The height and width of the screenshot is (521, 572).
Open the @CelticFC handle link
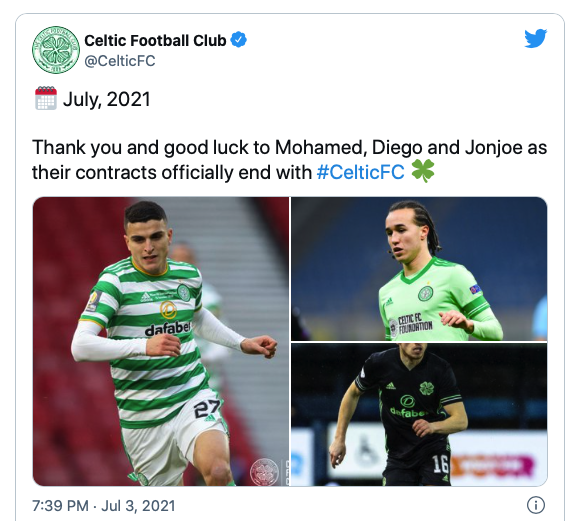[120, 61]
